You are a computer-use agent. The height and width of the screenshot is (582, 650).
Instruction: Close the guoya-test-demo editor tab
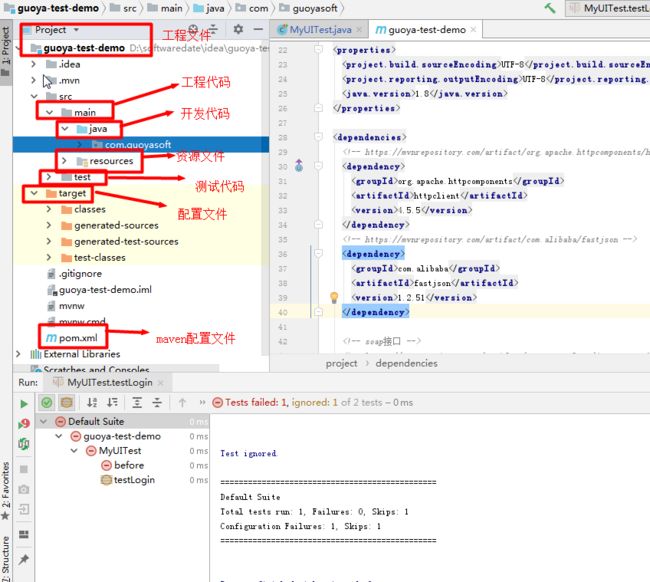pyautogui.click(x=473, y=29)
